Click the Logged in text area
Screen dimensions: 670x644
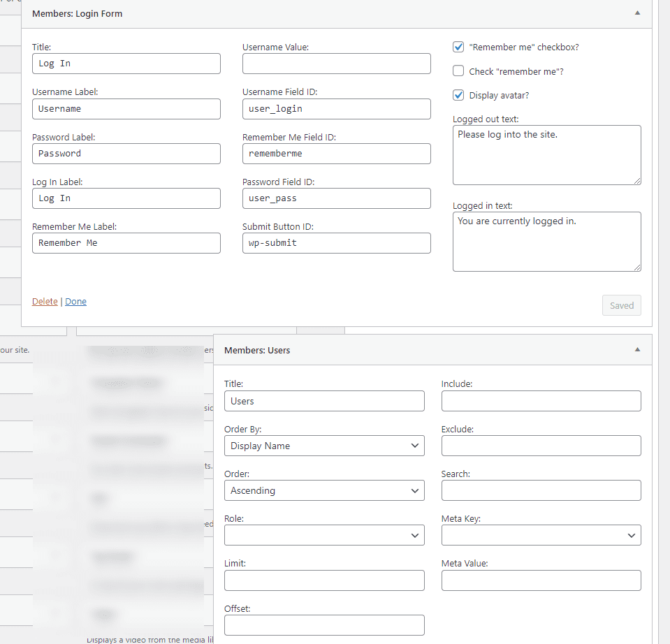tap(546, 242)
